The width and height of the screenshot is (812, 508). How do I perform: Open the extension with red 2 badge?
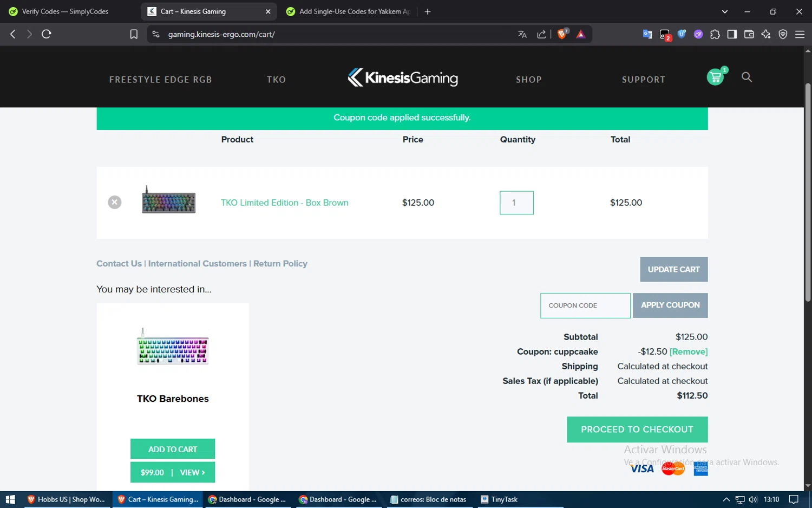665,35
